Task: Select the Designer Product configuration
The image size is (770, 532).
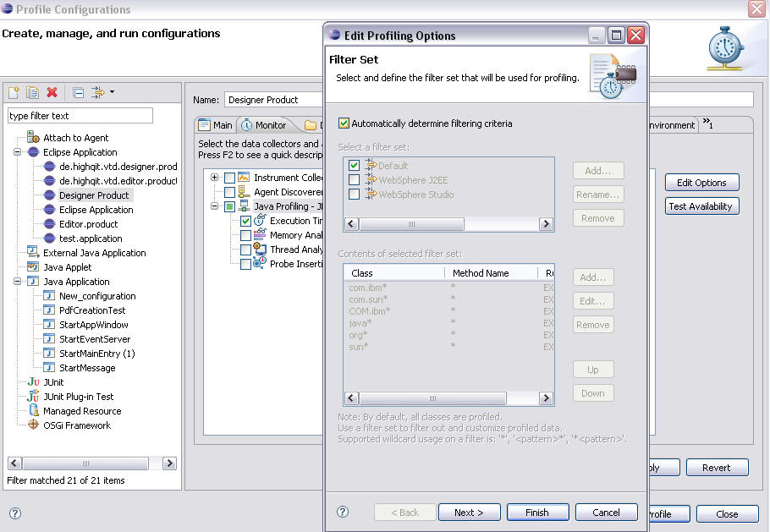Action: tap(94, 195)
